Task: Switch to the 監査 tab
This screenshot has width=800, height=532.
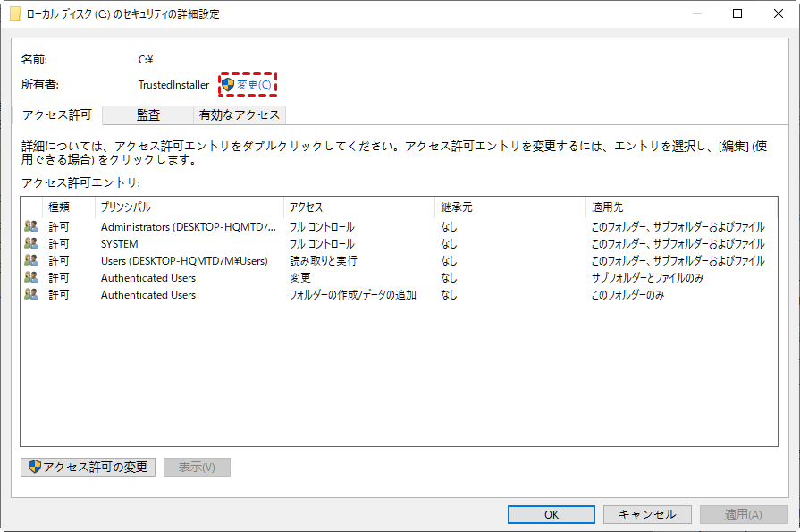Action: pos(148,115)
